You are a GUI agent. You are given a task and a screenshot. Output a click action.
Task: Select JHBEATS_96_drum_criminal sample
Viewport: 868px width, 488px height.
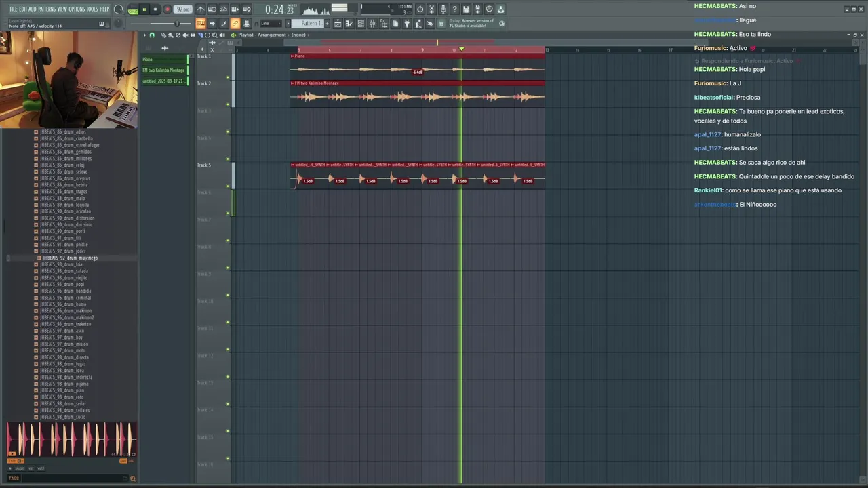(65, 298)
